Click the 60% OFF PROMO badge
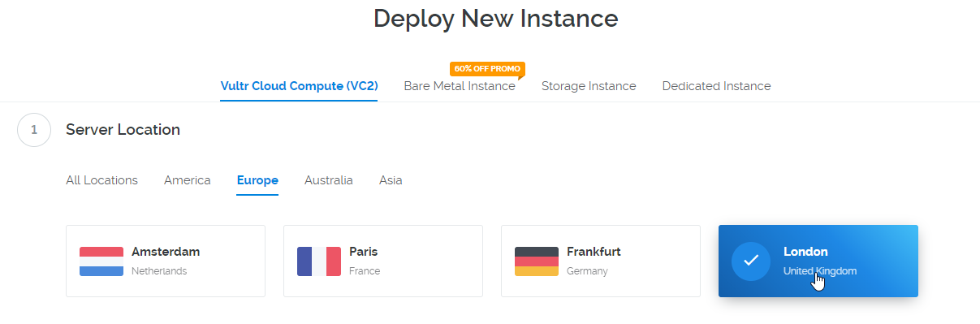The width and height of the screenshot is (980, 324). click(x=487, y=68)
